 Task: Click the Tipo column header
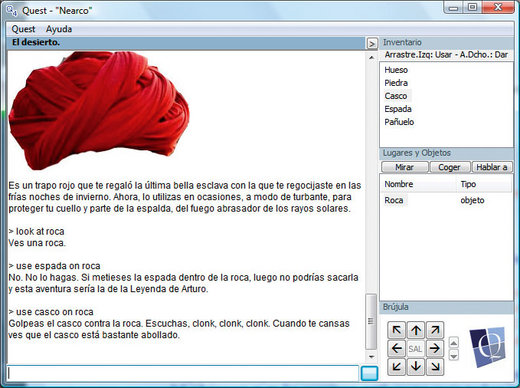point(483,184)
